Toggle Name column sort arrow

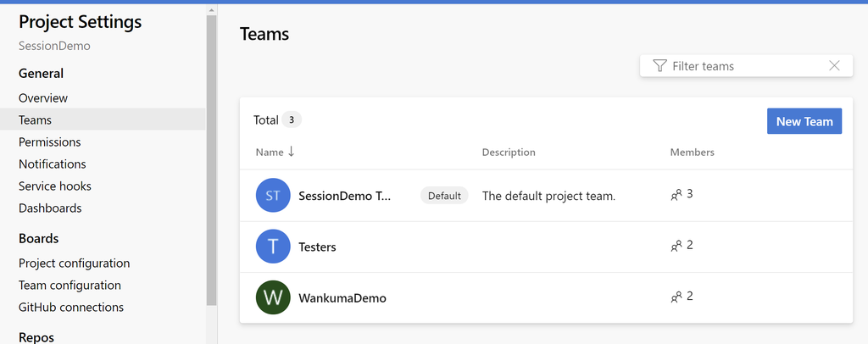292,153
